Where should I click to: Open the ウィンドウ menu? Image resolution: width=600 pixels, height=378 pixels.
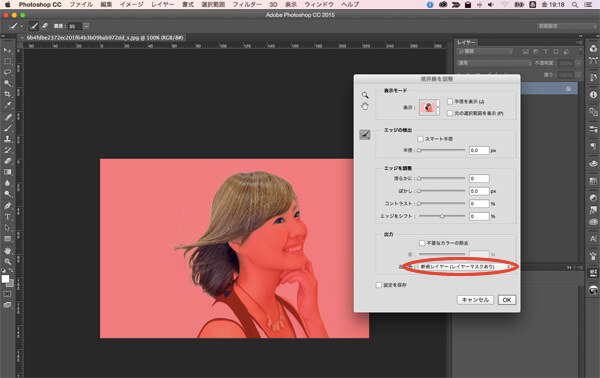coord(319,5)
